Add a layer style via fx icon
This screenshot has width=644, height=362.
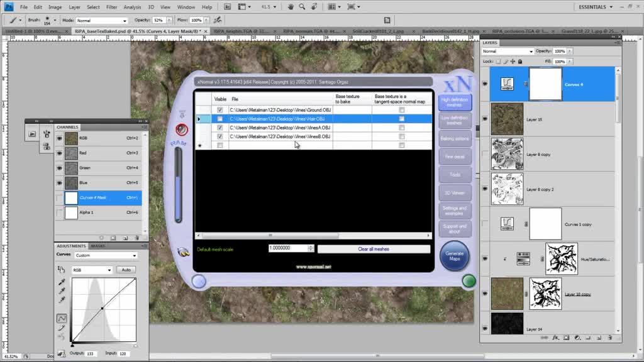(555, 337)
